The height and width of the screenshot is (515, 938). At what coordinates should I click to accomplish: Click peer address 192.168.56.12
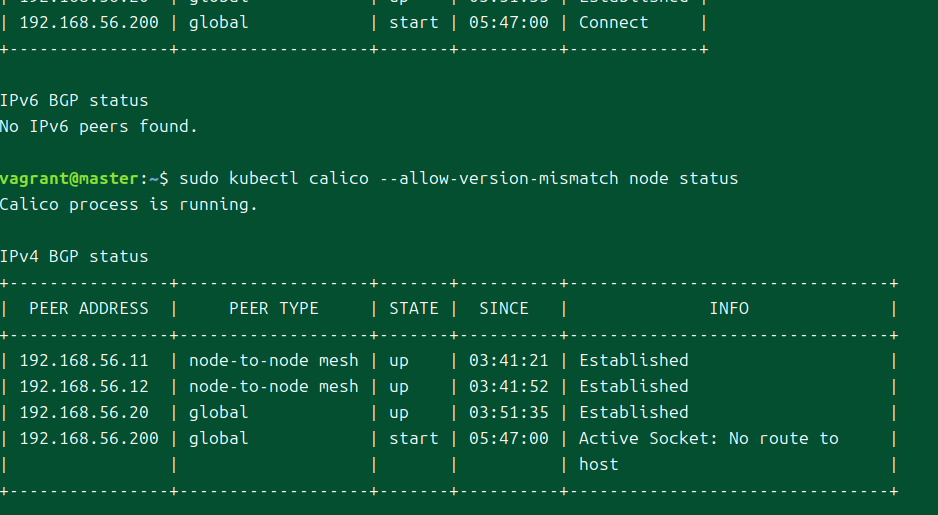84,387
